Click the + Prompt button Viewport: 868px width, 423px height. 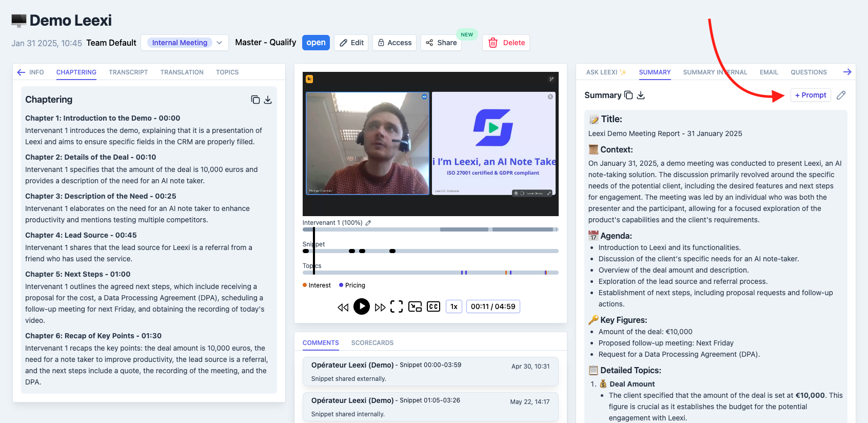pos(811,95)
